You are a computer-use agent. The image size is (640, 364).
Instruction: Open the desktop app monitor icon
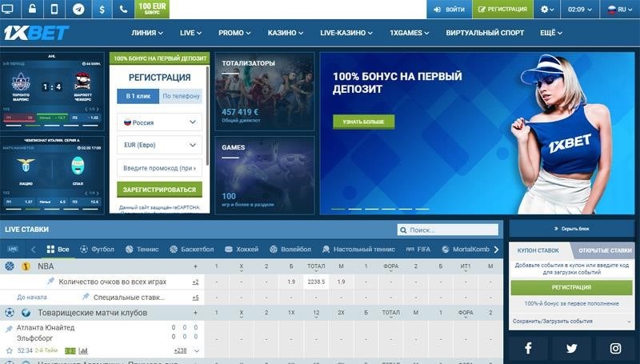(x=7, y=9)
